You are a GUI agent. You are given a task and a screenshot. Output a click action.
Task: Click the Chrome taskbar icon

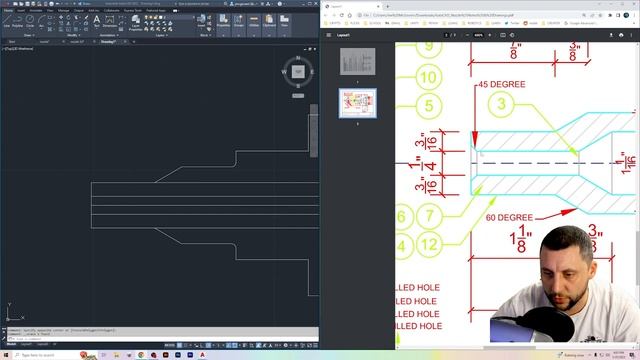click(141, 355)
